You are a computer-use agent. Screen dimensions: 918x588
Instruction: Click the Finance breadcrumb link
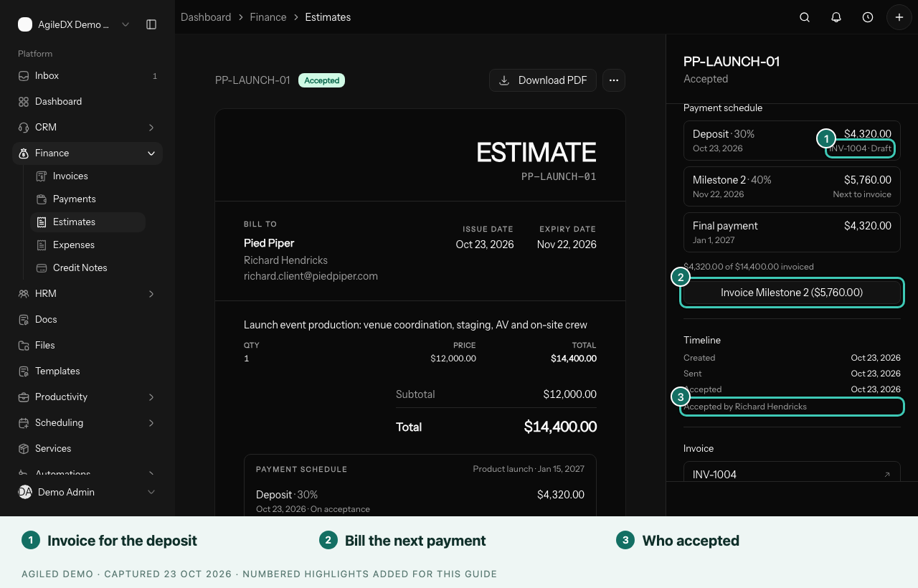pyautogui.click(x=268, y=17)
